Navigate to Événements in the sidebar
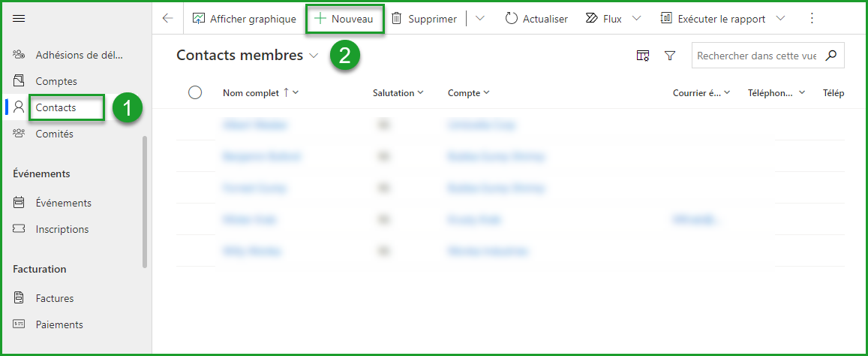The height and width of the screenshot is (356, 868). pos(63,203)
